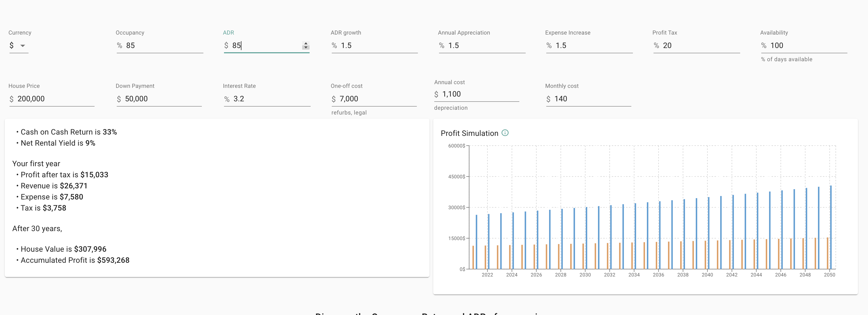Click the 30000$ y-axis label

tap(456, 207)
